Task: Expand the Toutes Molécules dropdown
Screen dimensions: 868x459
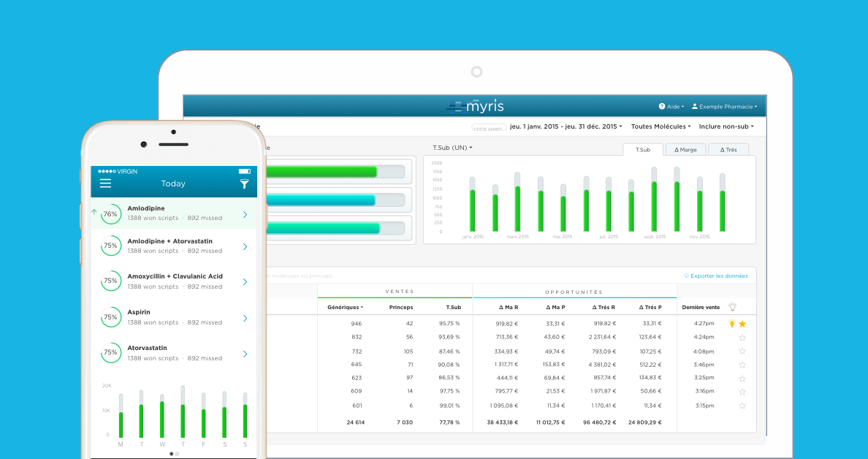Action: point(660,126)
